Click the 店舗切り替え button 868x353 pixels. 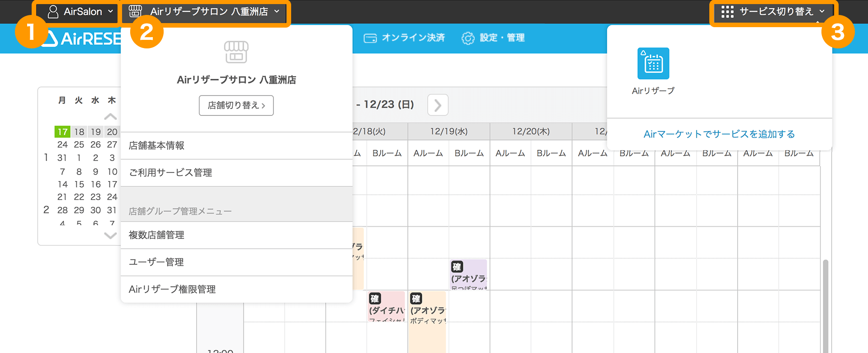236,105
